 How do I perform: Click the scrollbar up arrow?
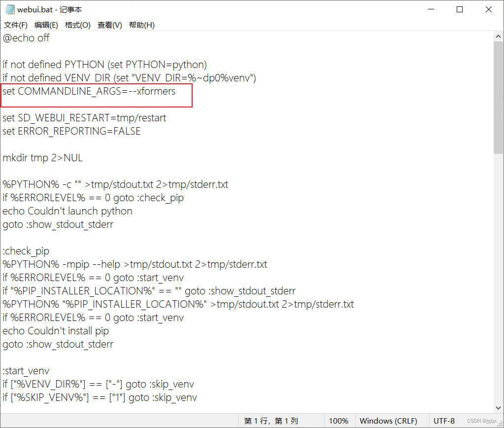tap(498, 36)
